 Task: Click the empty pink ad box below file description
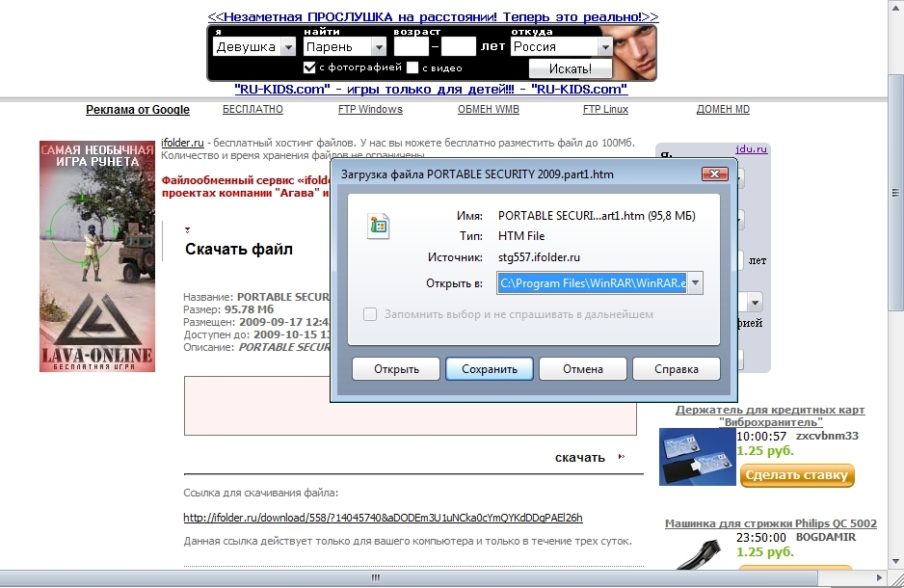coord(411,406)
